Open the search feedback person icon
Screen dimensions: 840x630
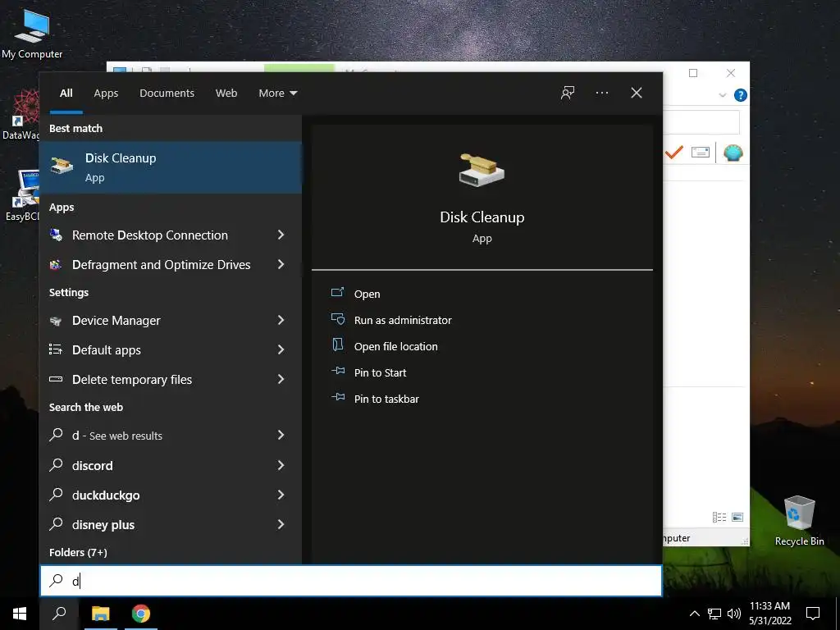[x=568, y=93]
